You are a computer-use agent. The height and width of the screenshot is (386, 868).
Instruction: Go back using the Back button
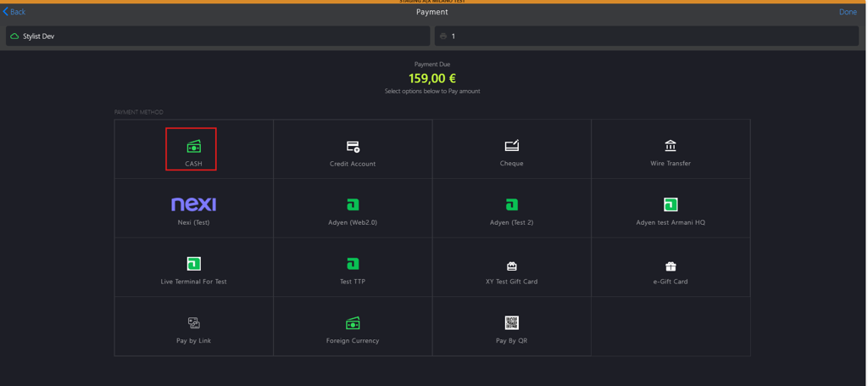point(14,12)
